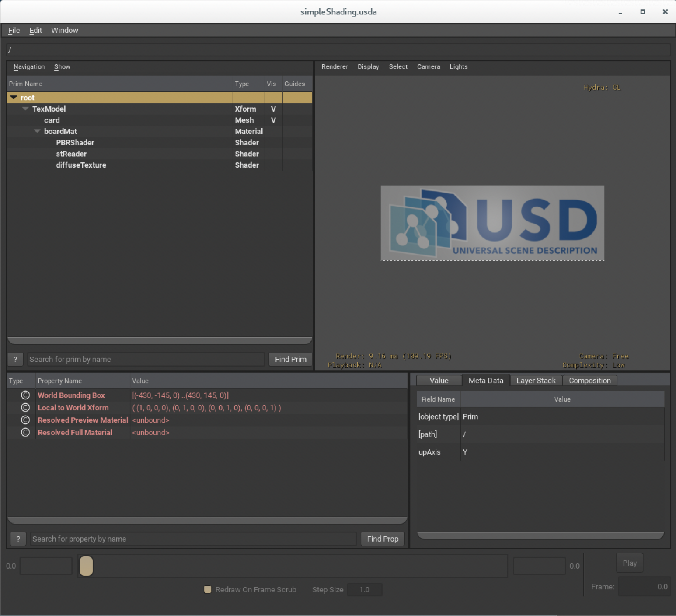Open the Camera menu
The width and height of the screenshot is (676, 616).
tap(429, 67)
